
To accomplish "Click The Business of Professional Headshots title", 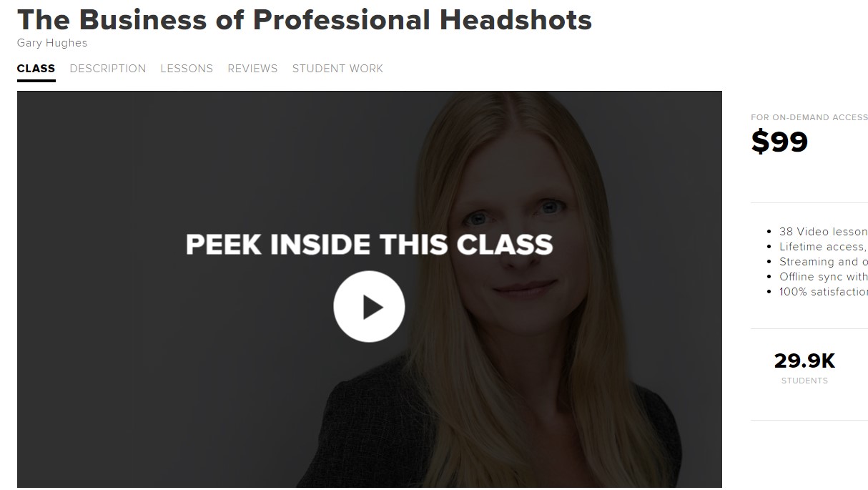I will tap(305, 19).
